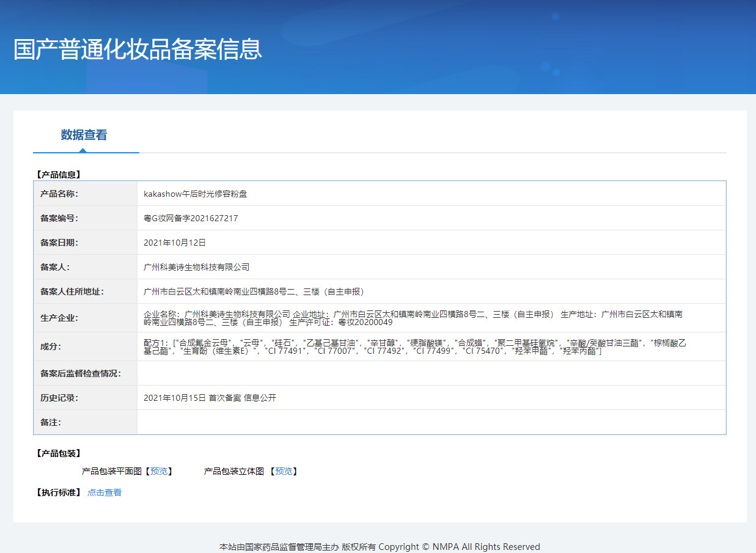
Task: Click the 成分 ingredients list text
Action: click(414, 346)
